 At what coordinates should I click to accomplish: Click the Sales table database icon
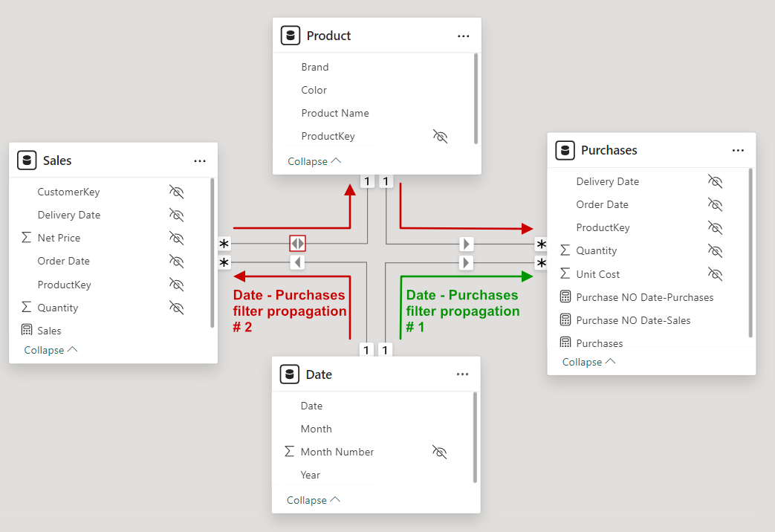(27, 160)
